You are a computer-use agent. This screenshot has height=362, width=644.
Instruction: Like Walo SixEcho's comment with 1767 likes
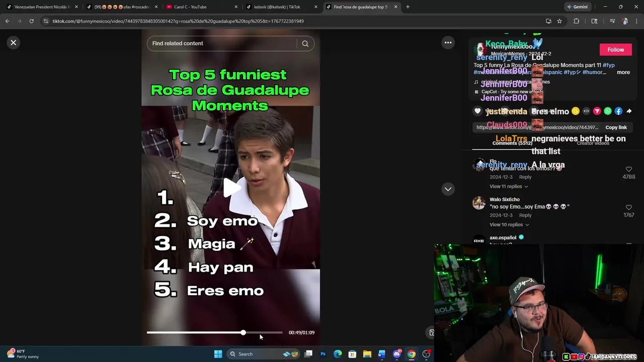(628, 208)
